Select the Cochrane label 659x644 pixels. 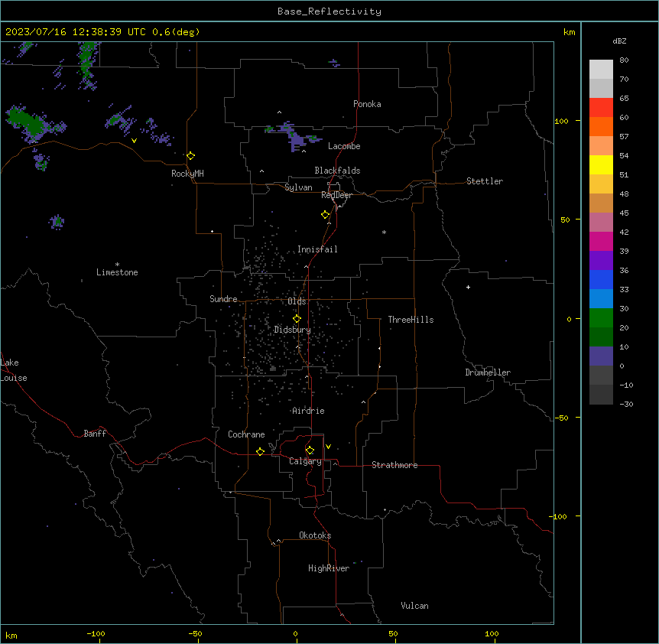coord(246,434)
